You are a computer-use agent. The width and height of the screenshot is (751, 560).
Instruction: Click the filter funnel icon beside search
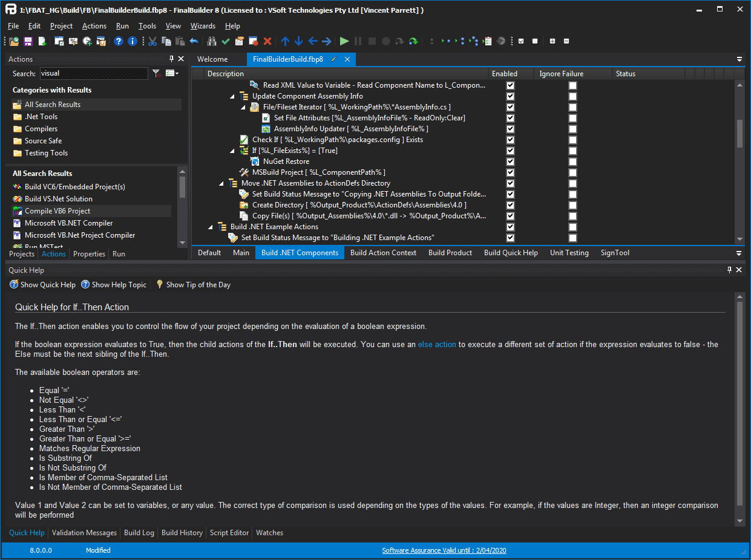click(x=156, y=73)
